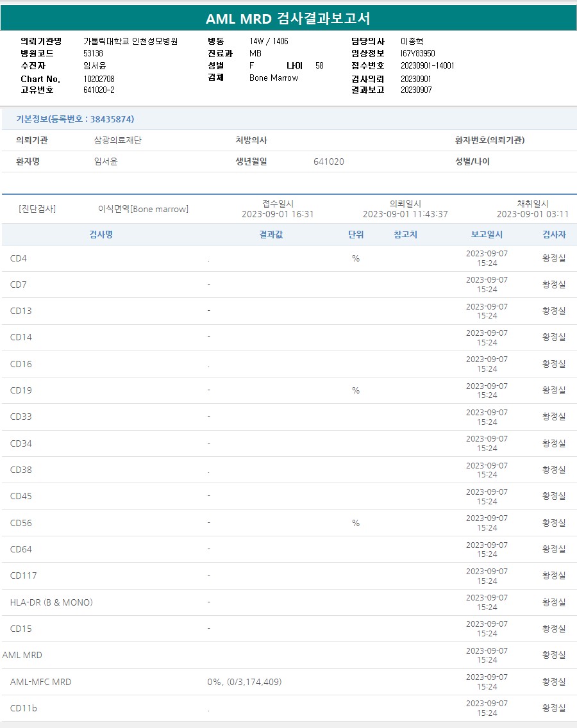Image resolution: width=577 pixels, height=728 pixels.
Task: Select specimen value 'Bone Marrow' in header
Action: [274, 78]
